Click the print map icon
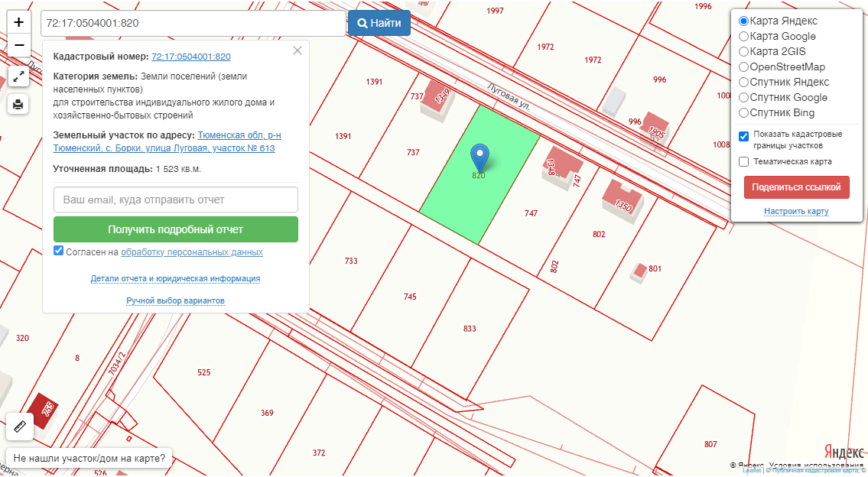This screenshot has width=868, height=477. coord(19,104)
